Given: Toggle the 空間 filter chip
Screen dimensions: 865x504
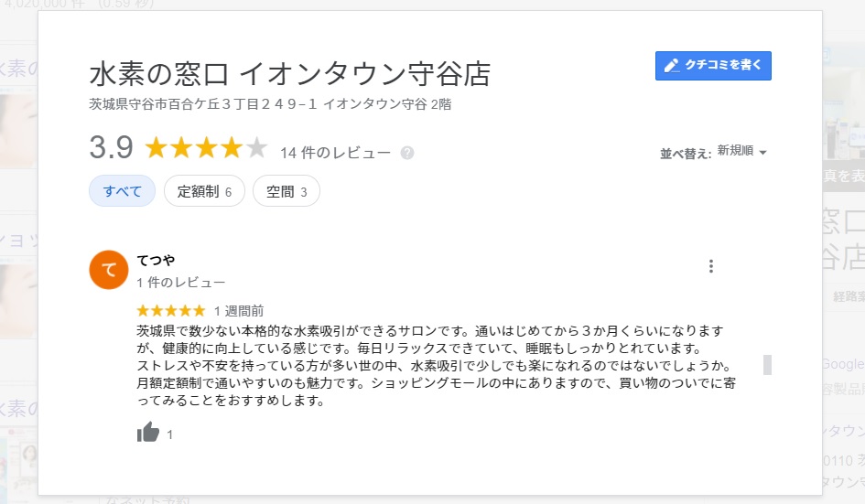Looking at the screenshot, I should (x=286, y=191).
